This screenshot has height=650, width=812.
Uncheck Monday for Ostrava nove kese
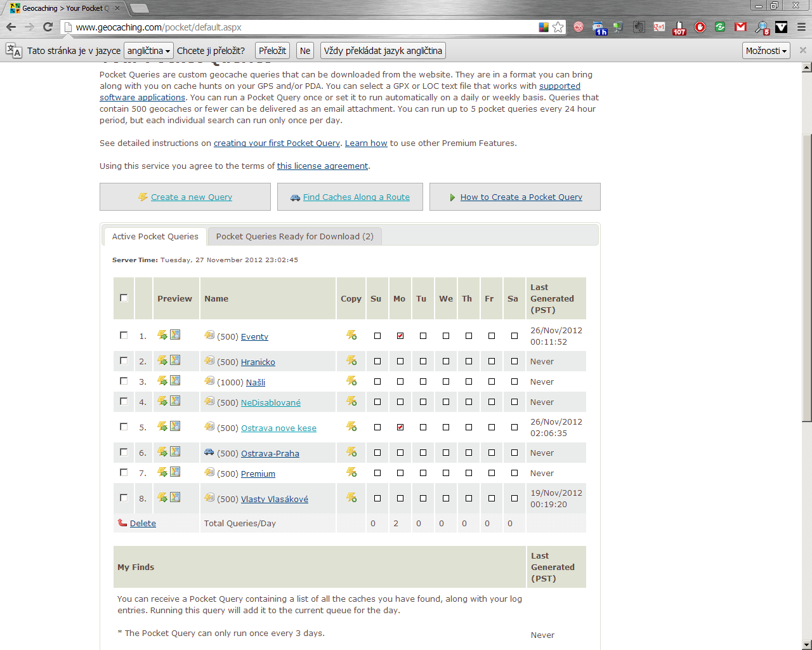[400, 427]
